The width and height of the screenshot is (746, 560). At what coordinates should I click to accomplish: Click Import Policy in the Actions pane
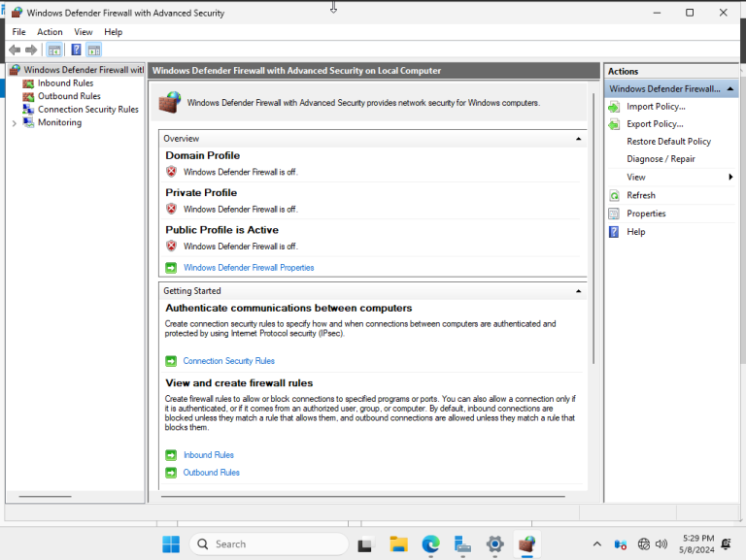[x=656, y=107]
